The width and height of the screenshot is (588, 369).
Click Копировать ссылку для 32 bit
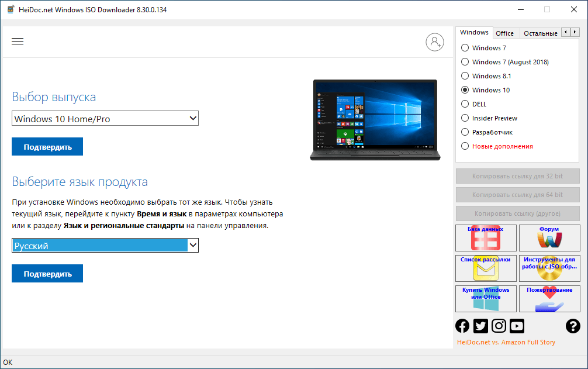517,176
